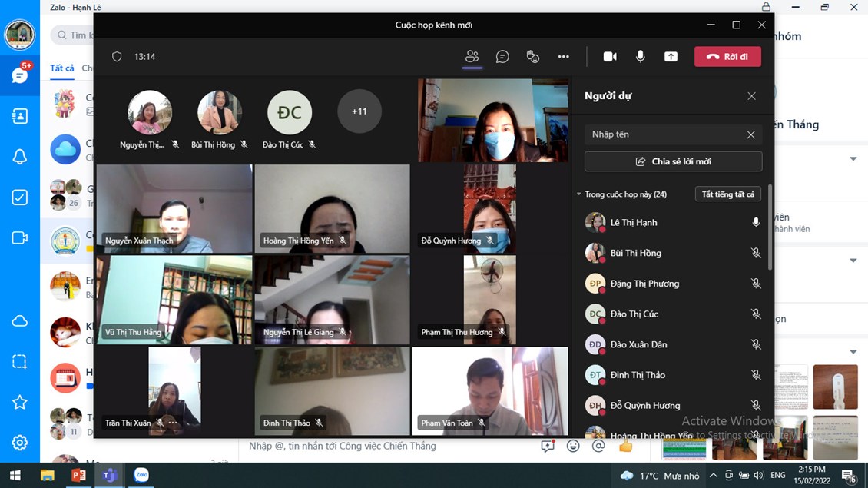Open Zalo settings gear icon
Viewport: 868px width, 488px height.
point(20,443)
